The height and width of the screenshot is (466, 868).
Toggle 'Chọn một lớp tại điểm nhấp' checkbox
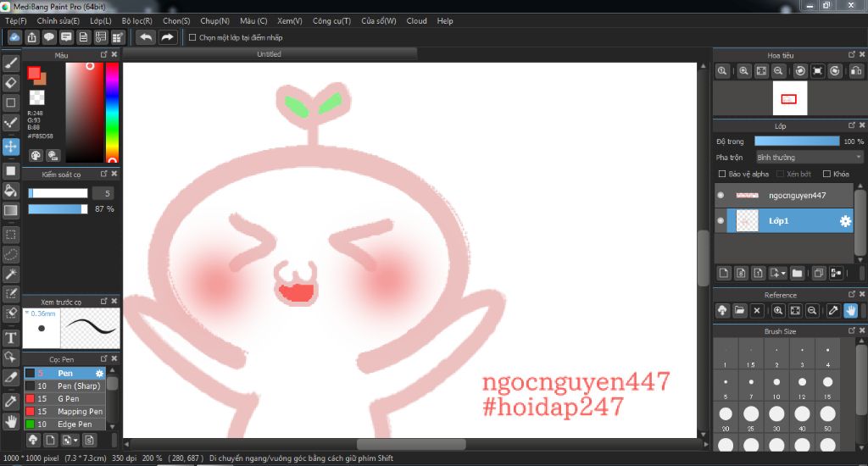(x=192, y=37)
